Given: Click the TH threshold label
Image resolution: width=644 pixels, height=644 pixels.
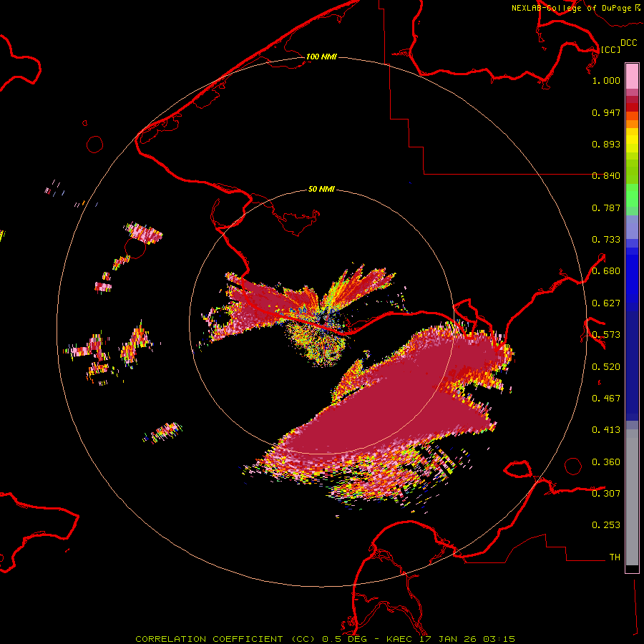Looking at the screenshot, I should click(615, 557).
